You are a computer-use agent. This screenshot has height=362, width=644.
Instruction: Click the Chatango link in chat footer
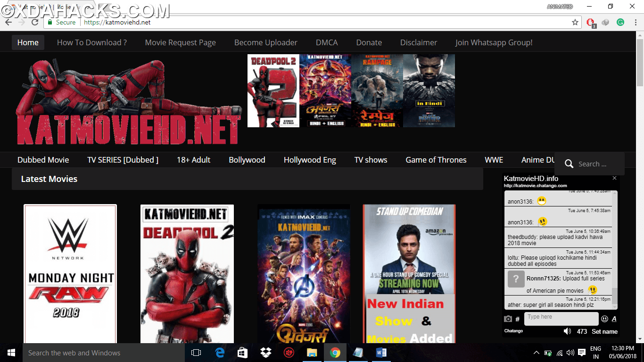513,331
